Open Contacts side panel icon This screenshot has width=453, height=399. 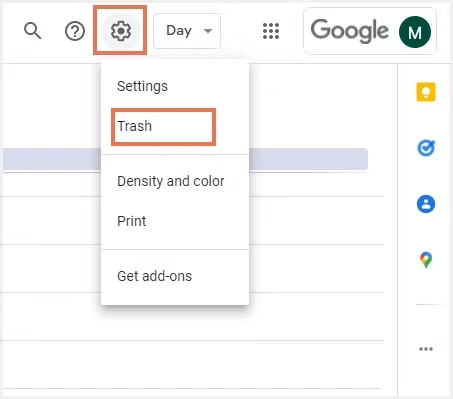pyautogui.click(x=426, y=204)
